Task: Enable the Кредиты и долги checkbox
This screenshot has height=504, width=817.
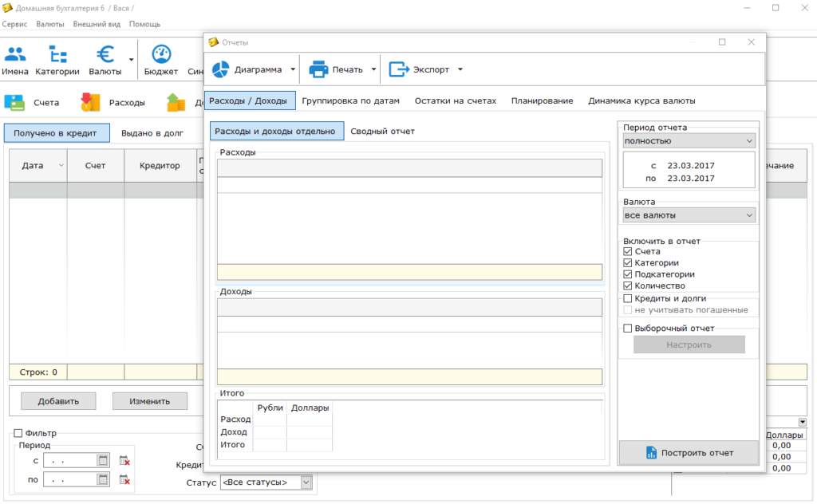Action: (x=628, y=298)
